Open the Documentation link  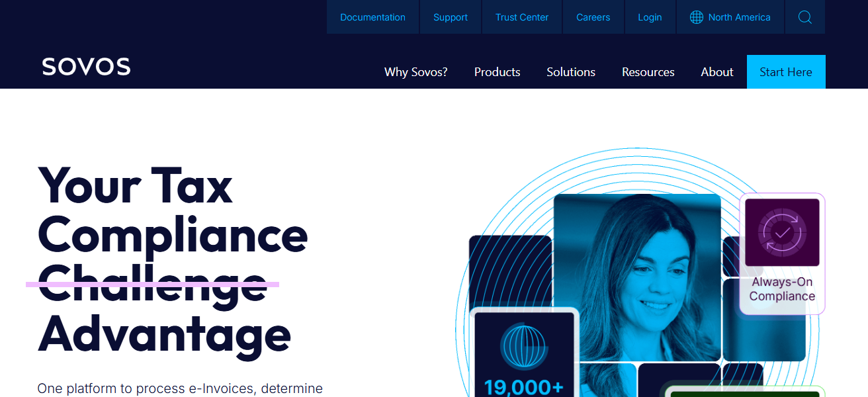click(372, 17)
